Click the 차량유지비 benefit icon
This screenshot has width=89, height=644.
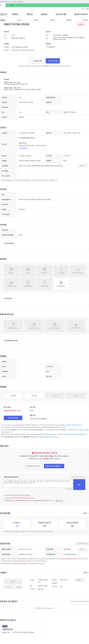click(x=44, y=271)
